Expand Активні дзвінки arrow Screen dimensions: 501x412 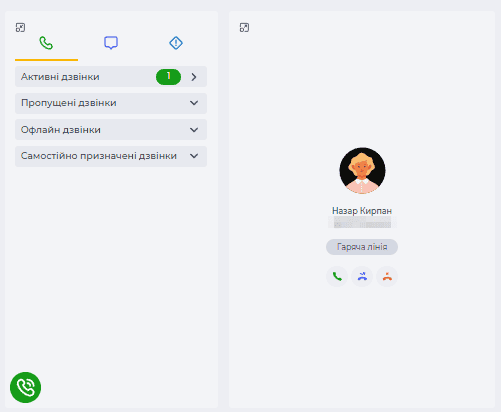click(x=194, y=77)
